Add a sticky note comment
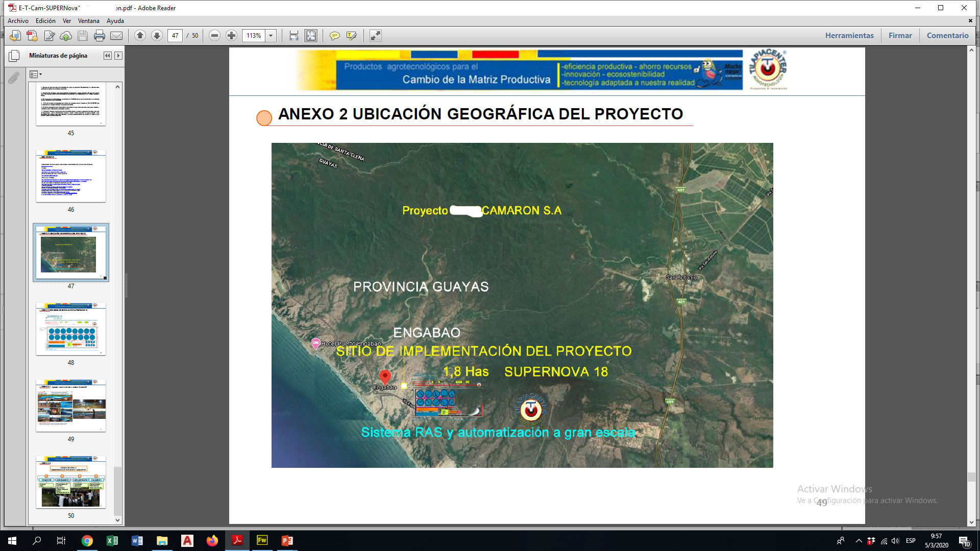 [x=334, y=36]
